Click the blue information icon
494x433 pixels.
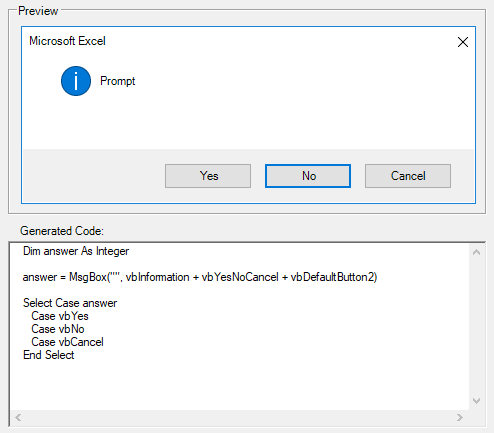[76, 81]
